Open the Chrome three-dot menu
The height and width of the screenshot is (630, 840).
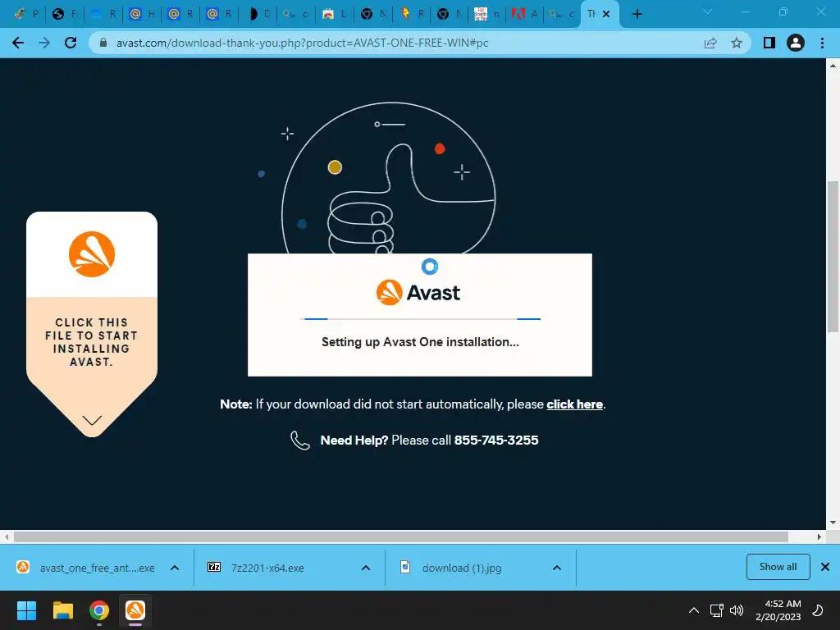822,43
